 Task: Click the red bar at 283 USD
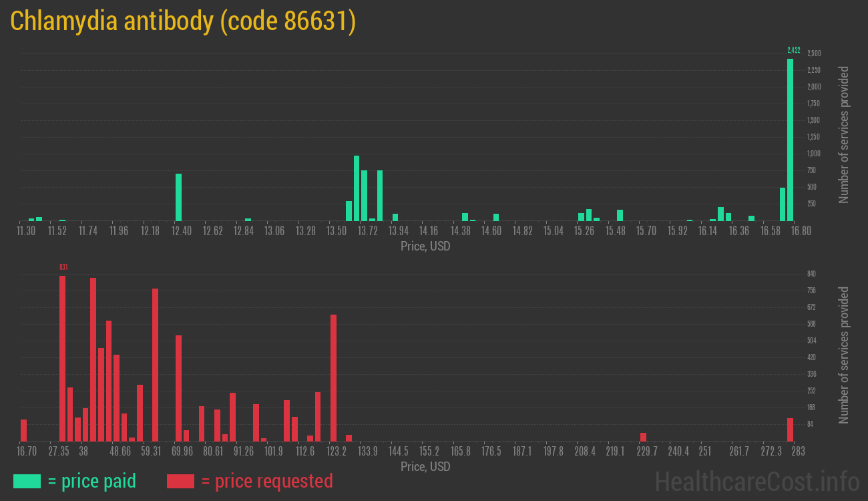click(790, 430)
